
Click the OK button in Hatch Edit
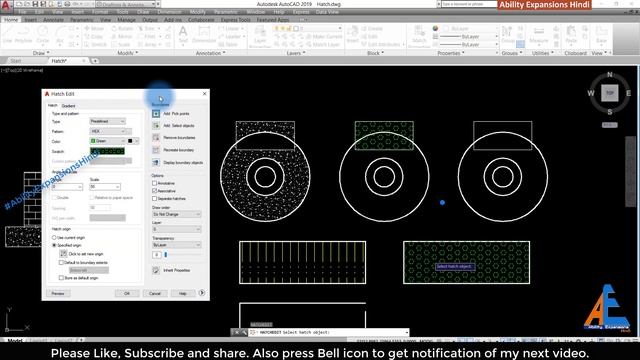tap(127, 293)
